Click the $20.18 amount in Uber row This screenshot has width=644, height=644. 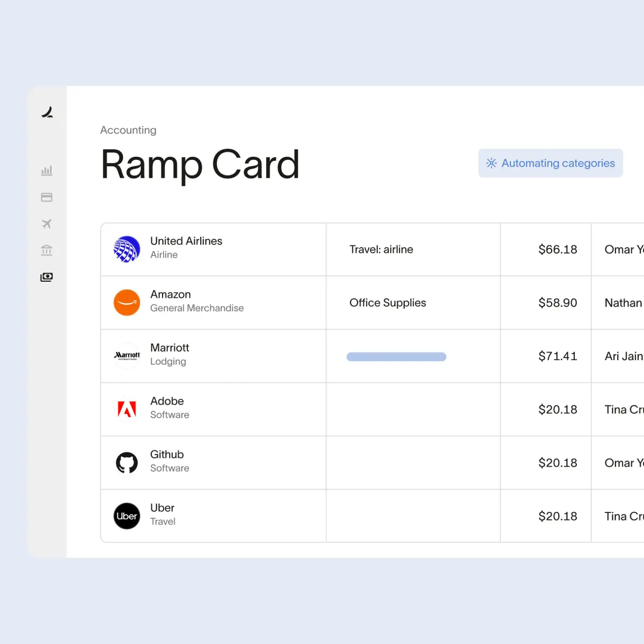[x=558, y=516]
